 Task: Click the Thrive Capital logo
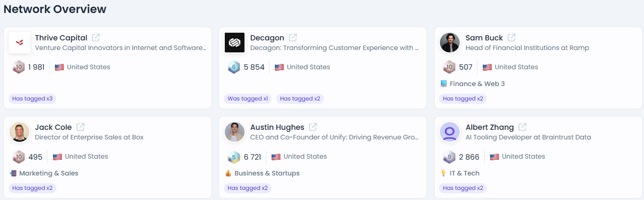pyautogui.click(x=19, y=43)
